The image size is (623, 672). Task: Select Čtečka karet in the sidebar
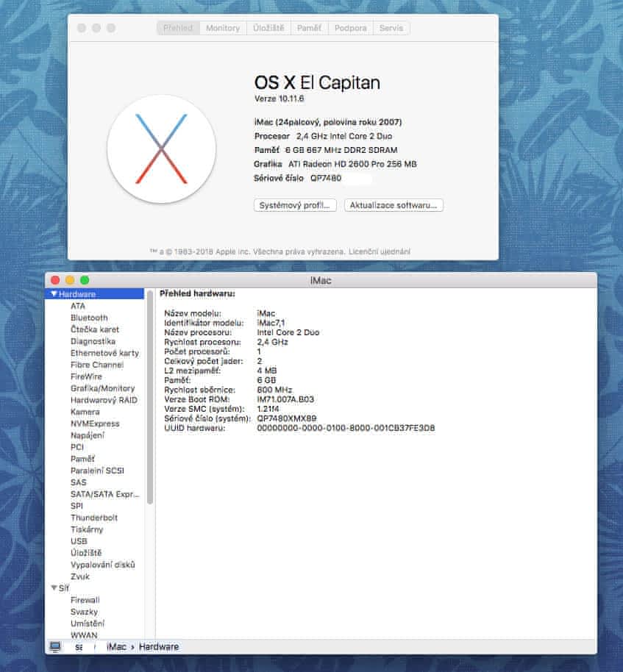(x=95, y=329)
